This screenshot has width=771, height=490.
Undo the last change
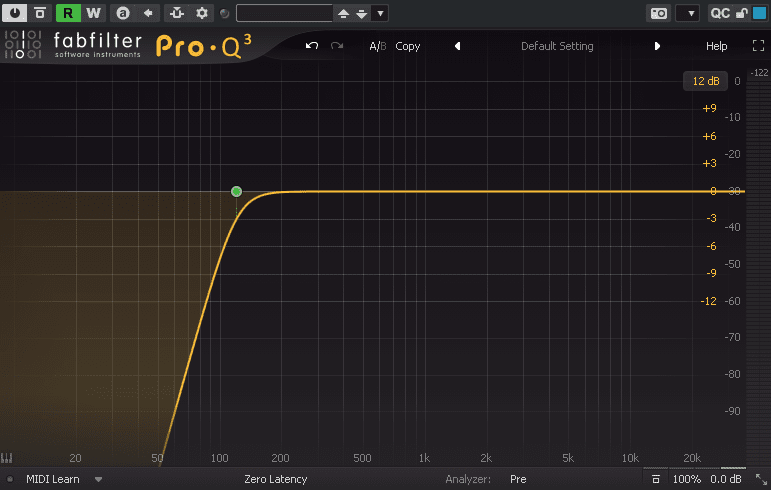pos(312,46)
